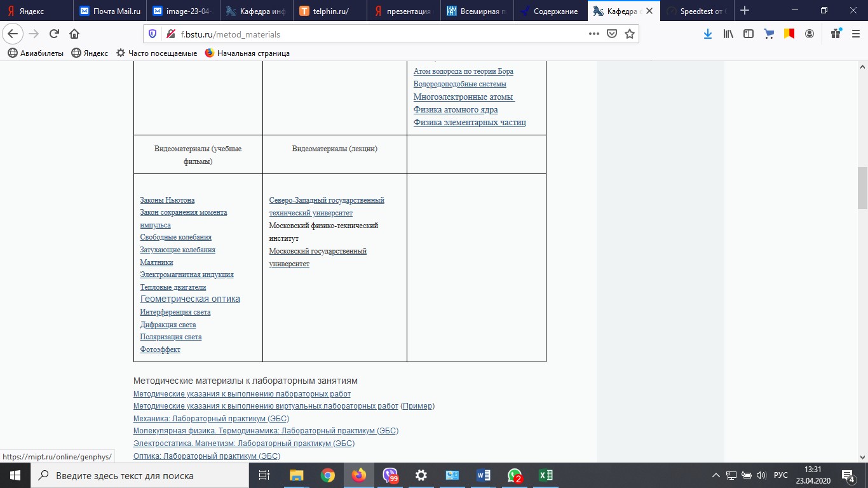Open Оптика: Лабораторный практикум link
Viewport: 868px width, 488px height.
[x=207, y=456]
